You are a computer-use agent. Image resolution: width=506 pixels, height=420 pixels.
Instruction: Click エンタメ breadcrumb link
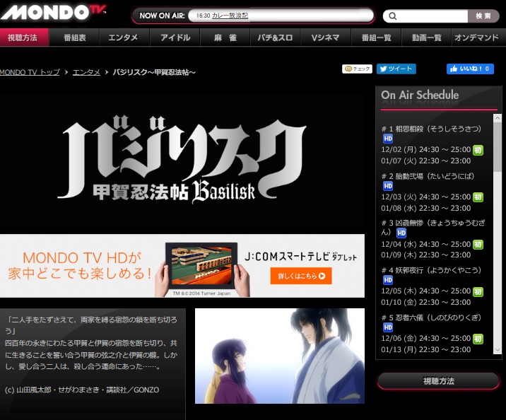tap(86, 72)
